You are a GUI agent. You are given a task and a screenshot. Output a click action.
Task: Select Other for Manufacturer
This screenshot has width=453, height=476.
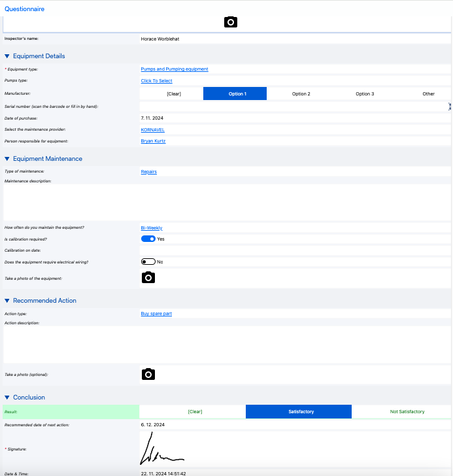click(428, 93)
